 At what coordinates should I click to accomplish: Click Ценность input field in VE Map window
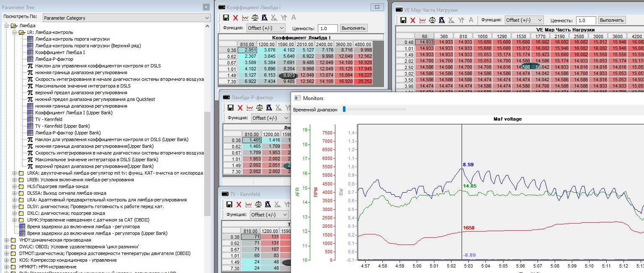click(x=586, y=20)
